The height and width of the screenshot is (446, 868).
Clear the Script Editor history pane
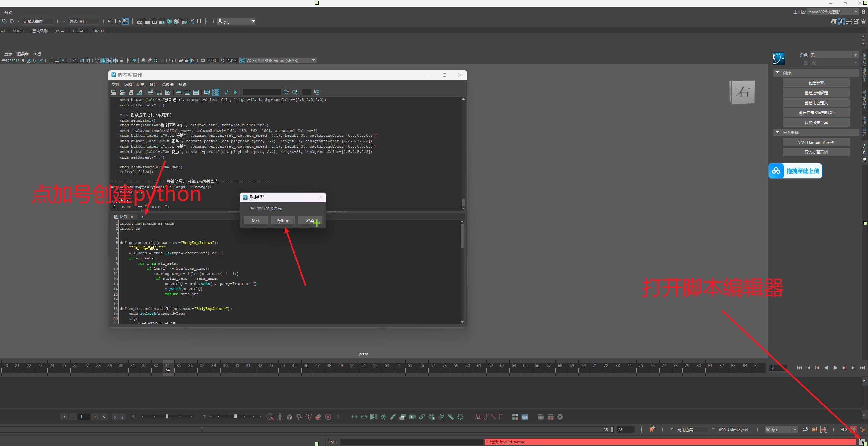[150, 92]
